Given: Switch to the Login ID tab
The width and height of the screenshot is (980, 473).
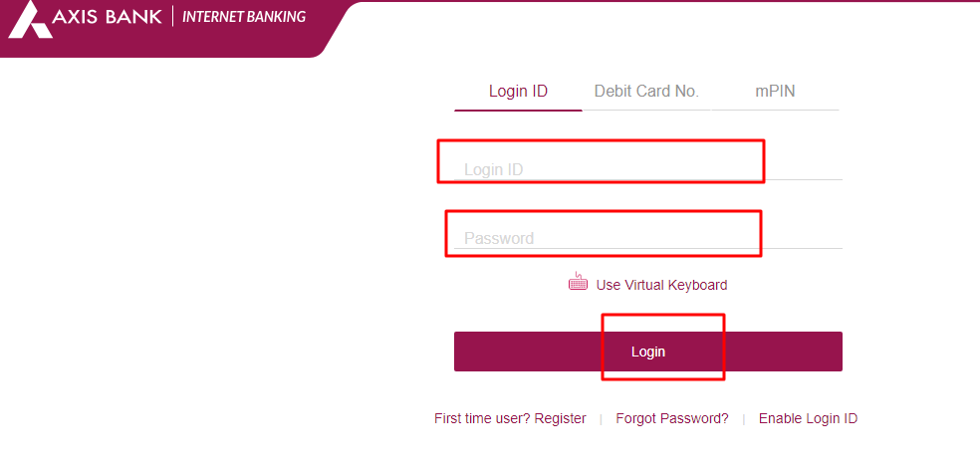Looking at the screenshot, I should click(x=518, y=92).
